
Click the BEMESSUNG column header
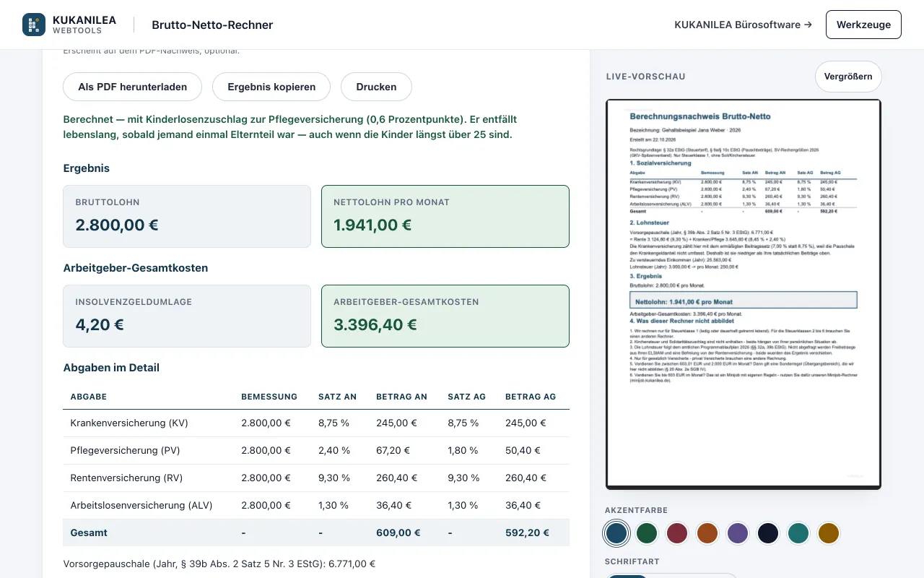269,397
